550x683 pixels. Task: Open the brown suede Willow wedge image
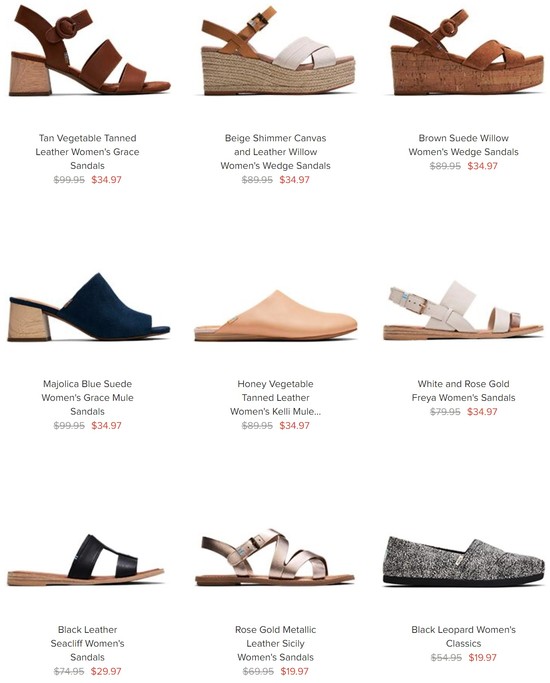[x=466, y=52]
